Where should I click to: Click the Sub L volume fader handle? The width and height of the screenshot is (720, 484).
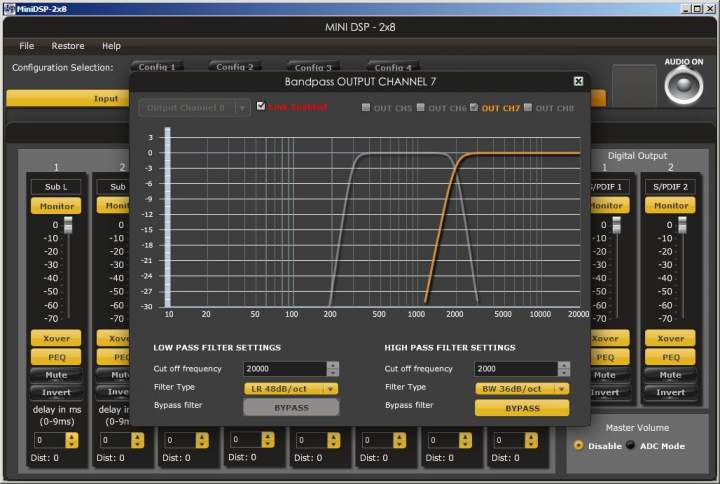click(x=68, y=225)
